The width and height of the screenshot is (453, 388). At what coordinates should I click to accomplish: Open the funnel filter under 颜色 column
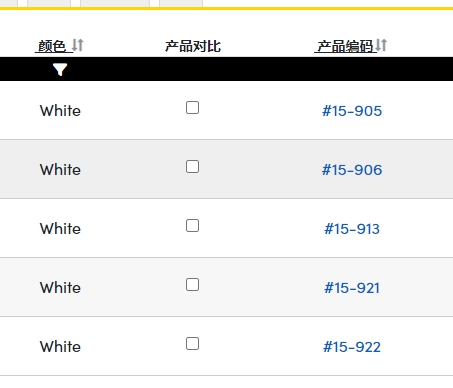60,69
